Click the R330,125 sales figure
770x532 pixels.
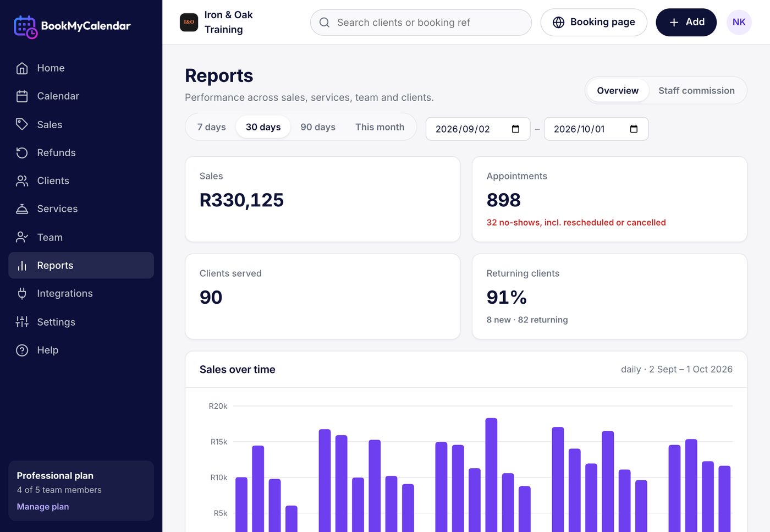[x=241, y=200]
